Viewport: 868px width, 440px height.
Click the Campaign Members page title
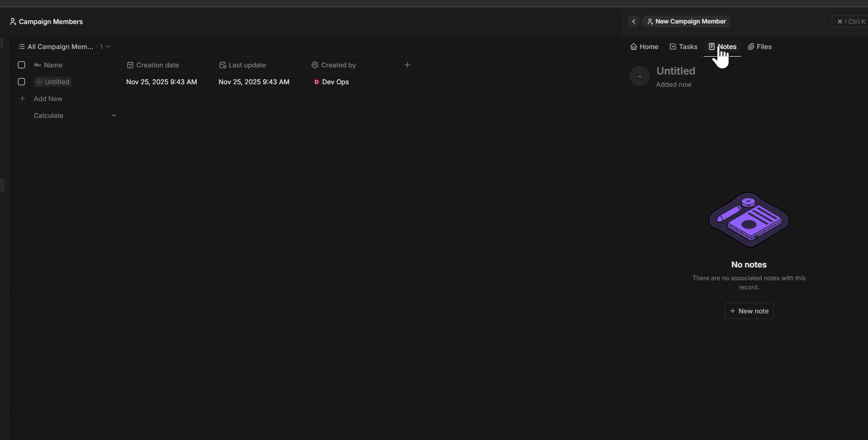pyautogui.click(x=51, y=21)
